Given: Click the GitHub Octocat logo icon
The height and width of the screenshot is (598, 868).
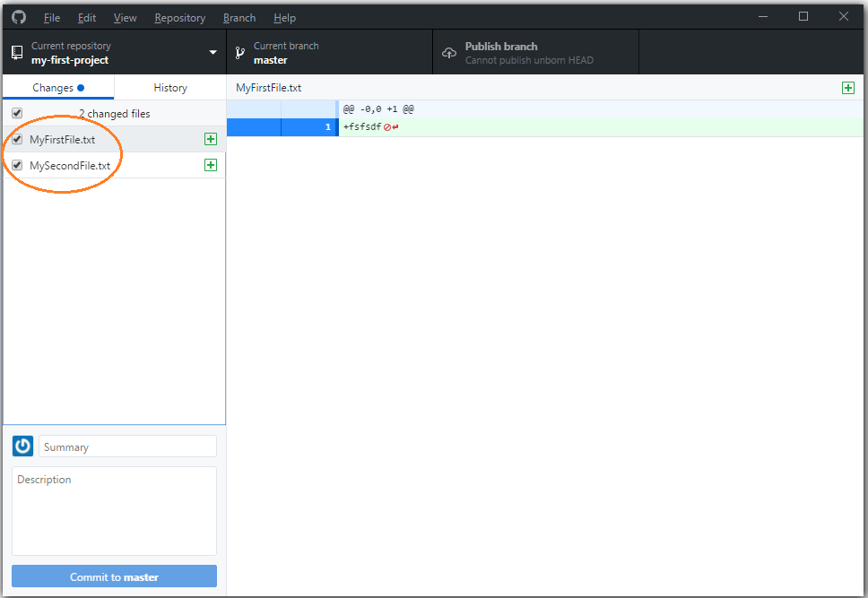Looking at the screenshot, I should [x=19, y=17].
